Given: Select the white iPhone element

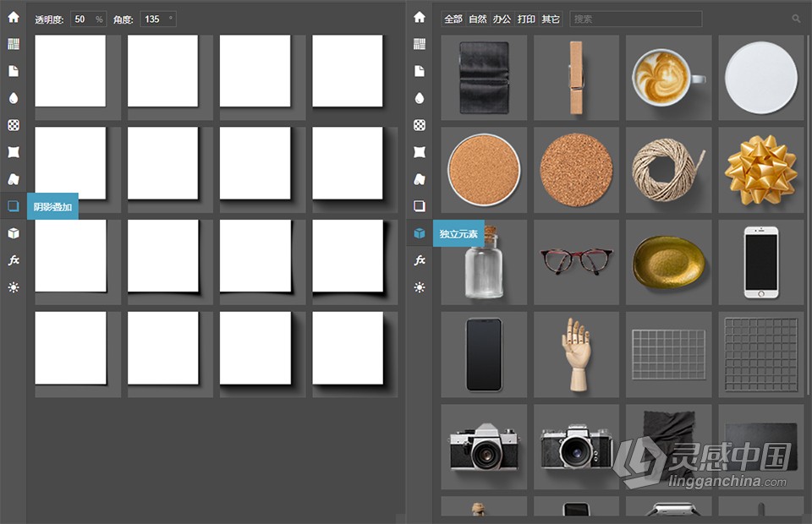Looking at the screenshot, I should click(760, 262).
